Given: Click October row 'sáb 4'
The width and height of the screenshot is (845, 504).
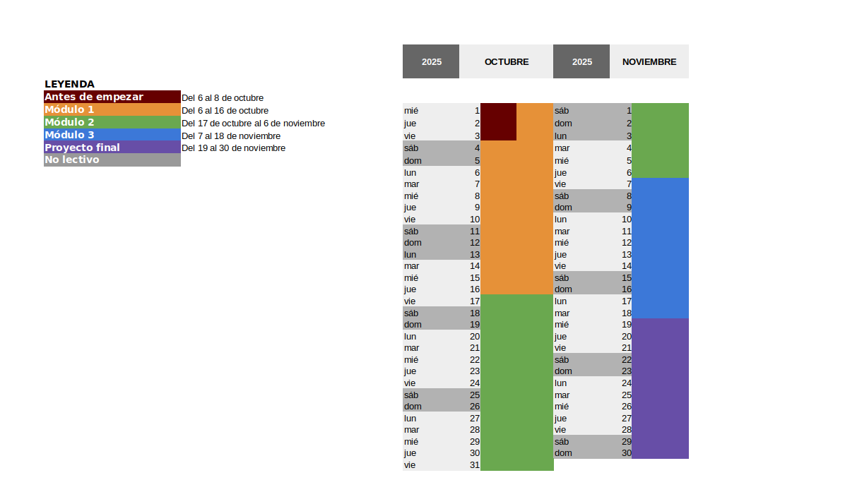Looking at the screenshot, I should pyautogui.click(x=442, y=148).
